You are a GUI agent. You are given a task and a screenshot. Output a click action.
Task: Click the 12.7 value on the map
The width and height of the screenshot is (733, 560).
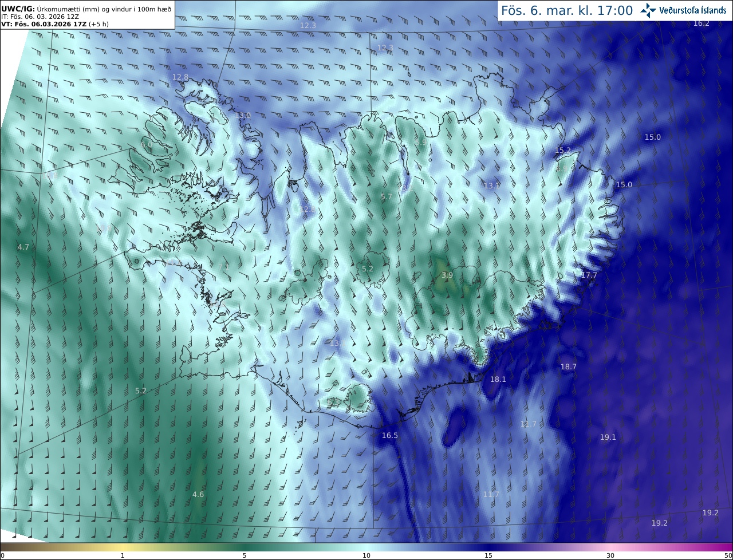point(529,424)
